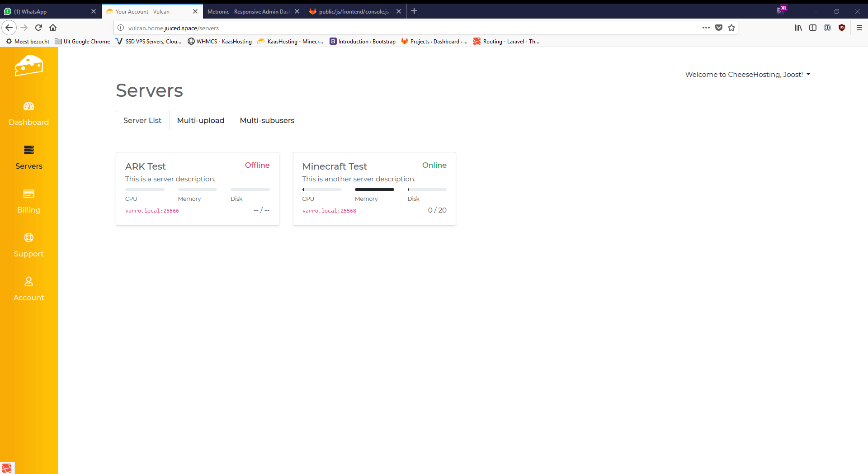
Task: Select the Server List tab
Action: coord(142,120)
